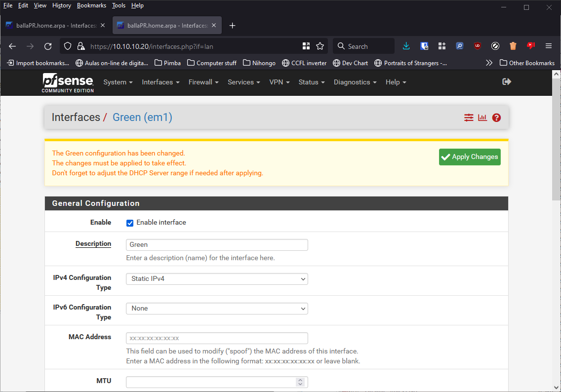Viewport: 561px width, 392px height.
Task: Expand the Diagnostics navigation menu
Action: (x=355, y=82)
